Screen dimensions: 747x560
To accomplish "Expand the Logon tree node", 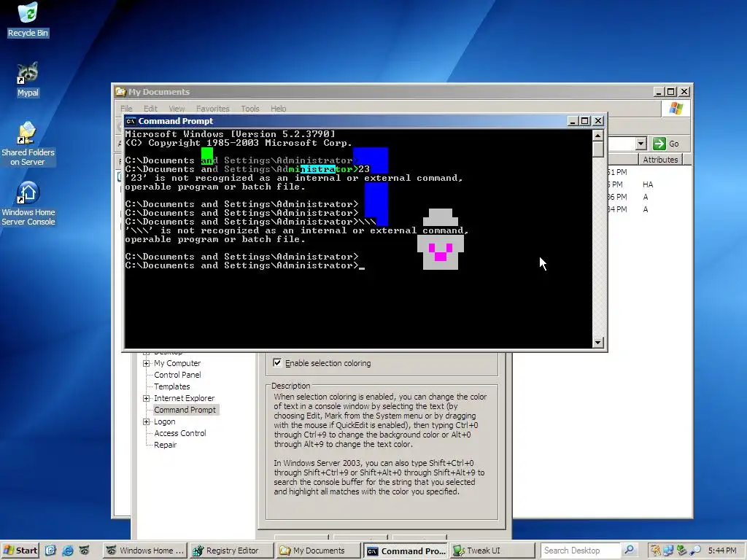I will (x=146, y=421).
